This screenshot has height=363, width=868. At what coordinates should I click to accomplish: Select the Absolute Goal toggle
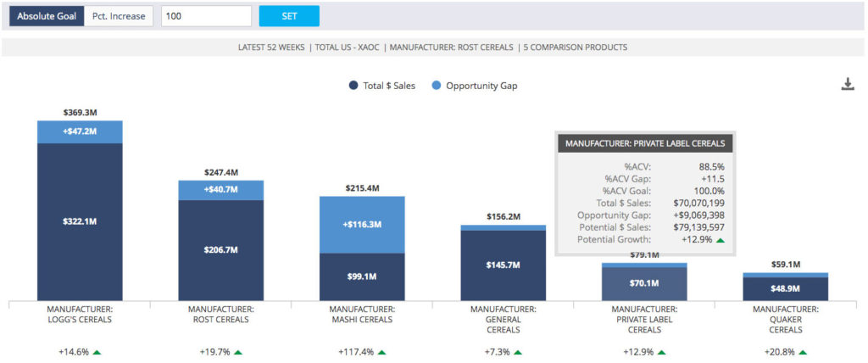(47, 16)
